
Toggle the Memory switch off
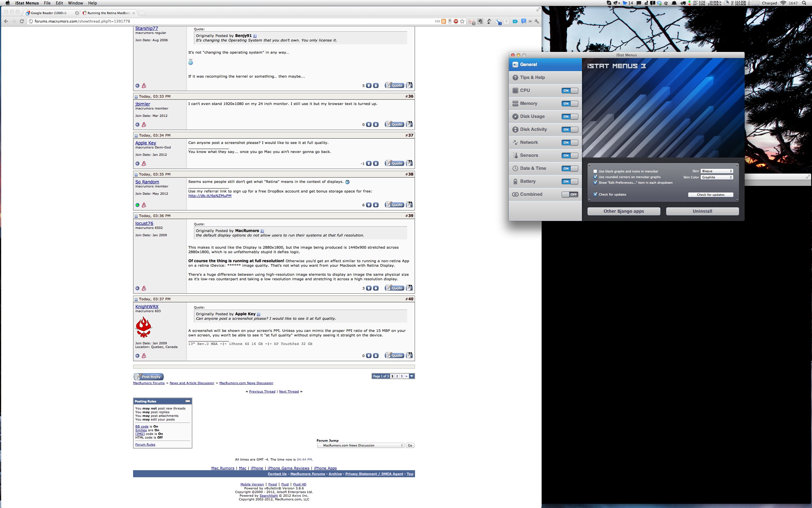click(570, 104)
